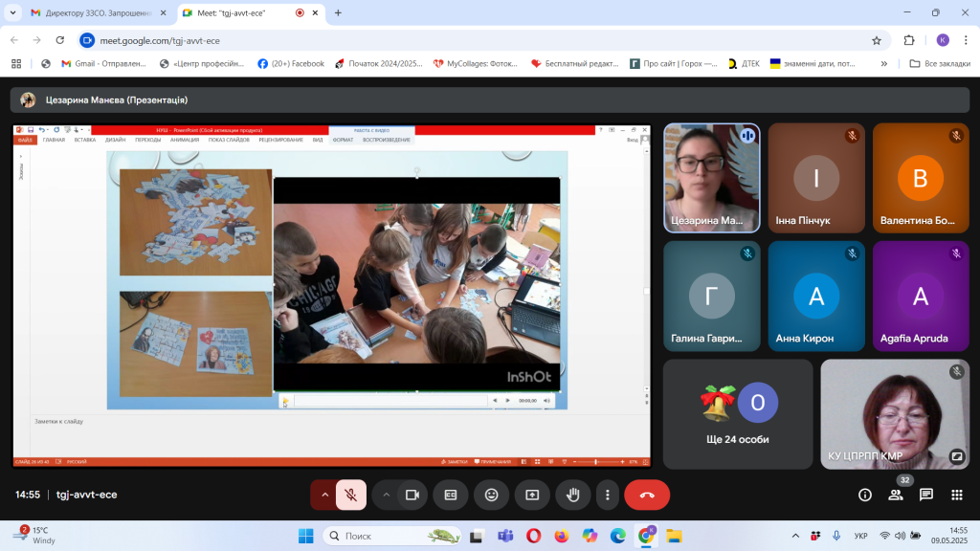Turn on closed captions
The height and width of the screenshot is (551, 980).
click(451, 495)
